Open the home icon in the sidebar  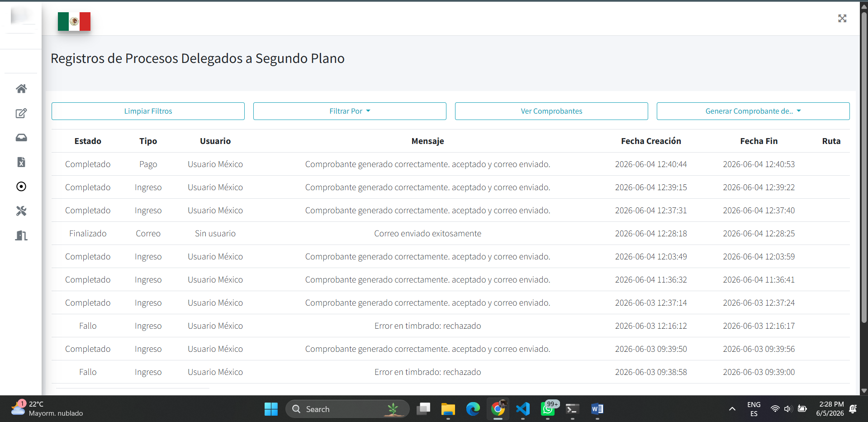[x=21, y=89]
